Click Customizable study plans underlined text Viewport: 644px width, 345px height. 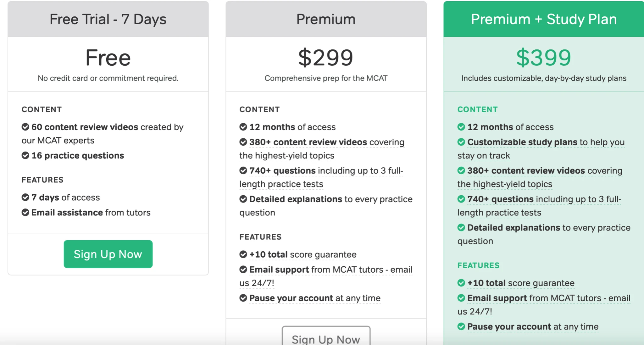click(522, 142)
